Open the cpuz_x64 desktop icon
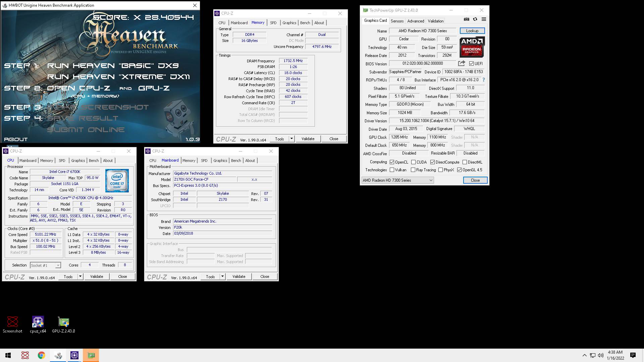 coord(38,324)
